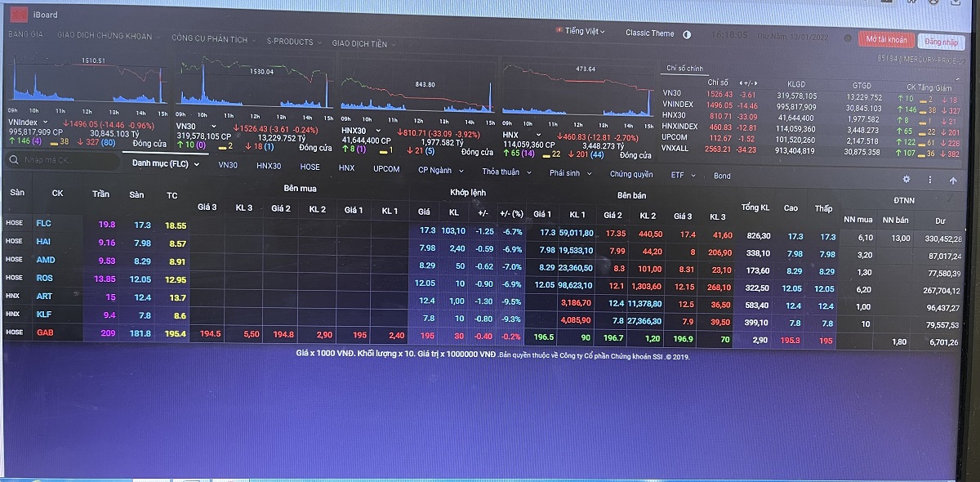Click the settings gear icon above the table
Image resolution: width=980 pixels, height=482 pixels.
[x=906, y=180]
